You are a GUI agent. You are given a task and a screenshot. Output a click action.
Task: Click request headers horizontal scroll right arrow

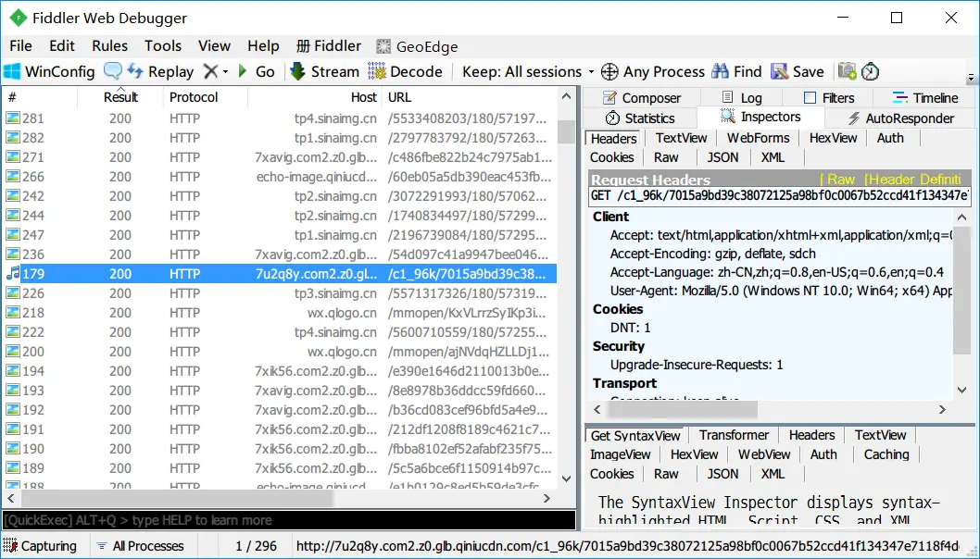tap(943, 410)
